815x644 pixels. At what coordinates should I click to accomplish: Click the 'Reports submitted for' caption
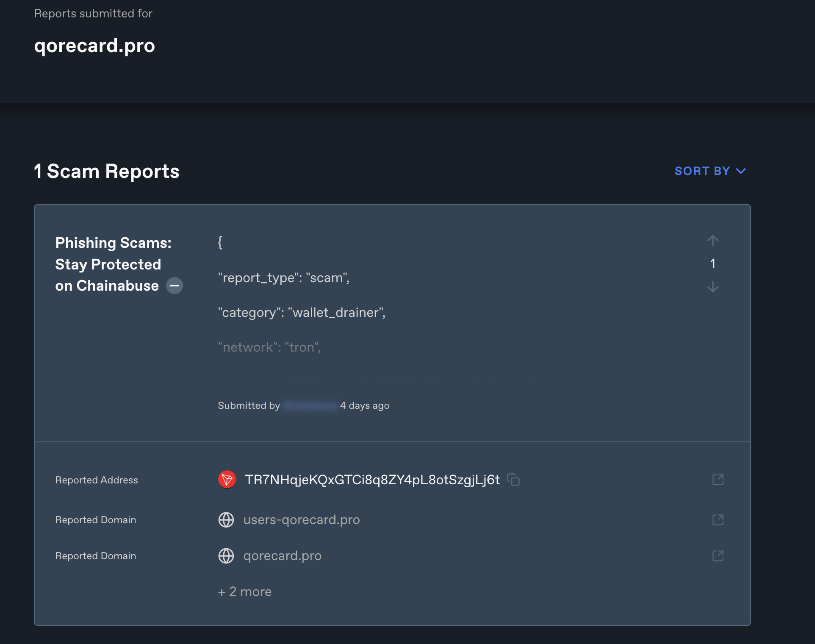pyautogui.click(x=93, y=14)
